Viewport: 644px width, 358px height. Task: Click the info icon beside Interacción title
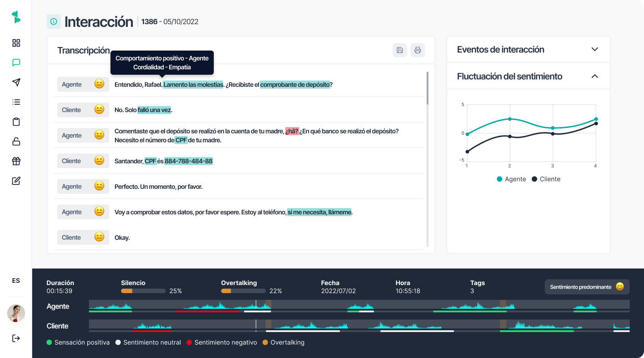click(54, 21)
